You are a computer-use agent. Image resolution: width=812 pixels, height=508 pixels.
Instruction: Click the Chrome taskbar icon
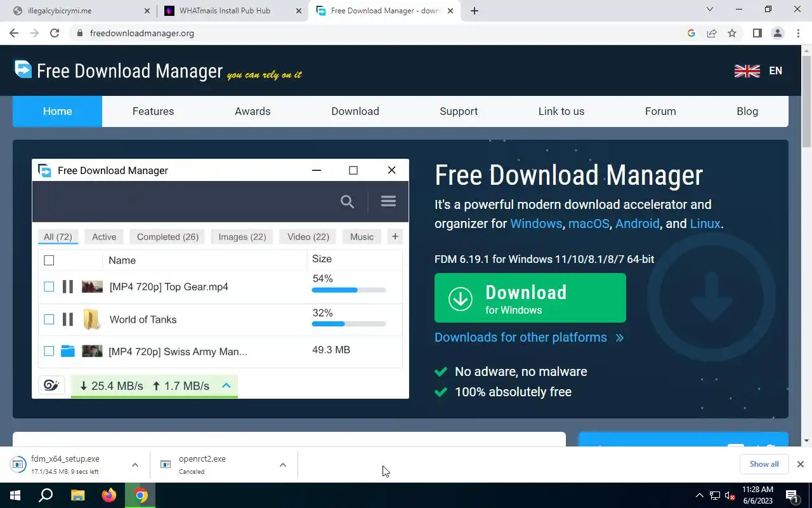coord(141,495)
